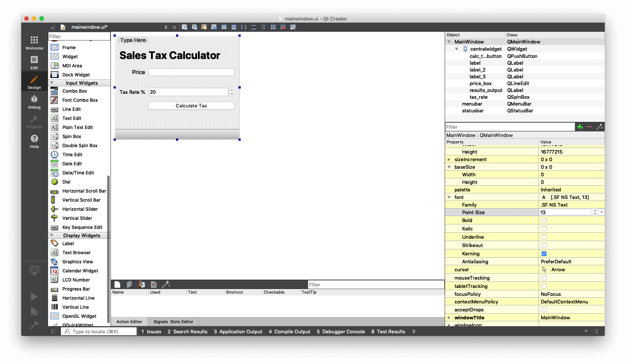
Task: Collapse the centralwidget tree node
Action: (x=457, y=49)
